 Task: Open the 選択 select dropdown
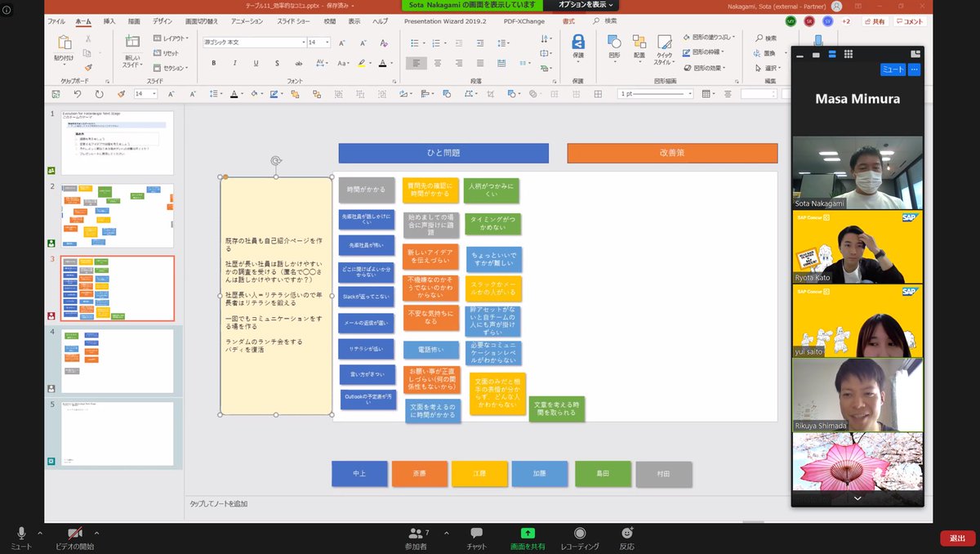[x=770, y=68]
